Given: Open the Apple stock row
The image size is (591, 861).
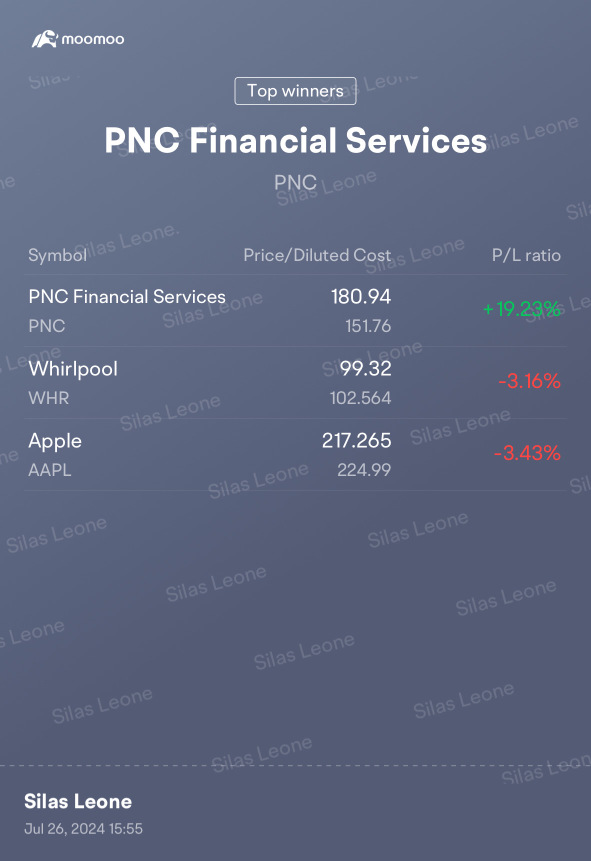Looking at the screenshot, I should pos(296,455).
